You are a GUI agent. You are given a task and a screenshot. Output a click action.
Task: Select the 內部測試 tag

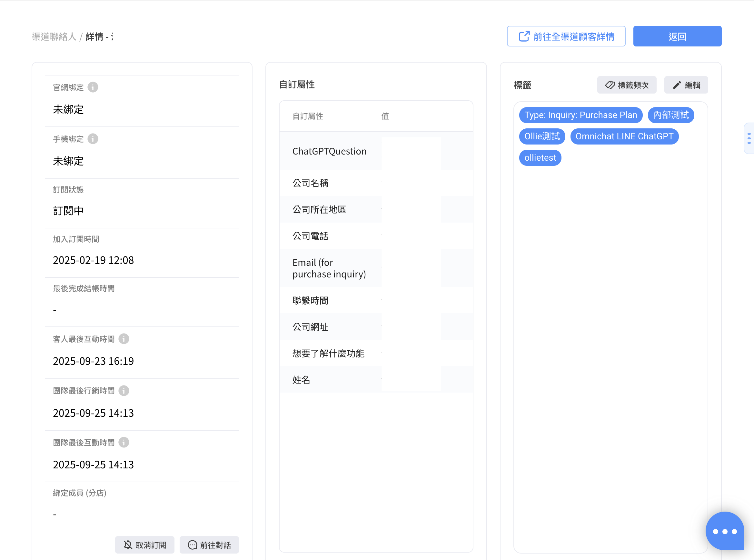[x=671, y=115]
